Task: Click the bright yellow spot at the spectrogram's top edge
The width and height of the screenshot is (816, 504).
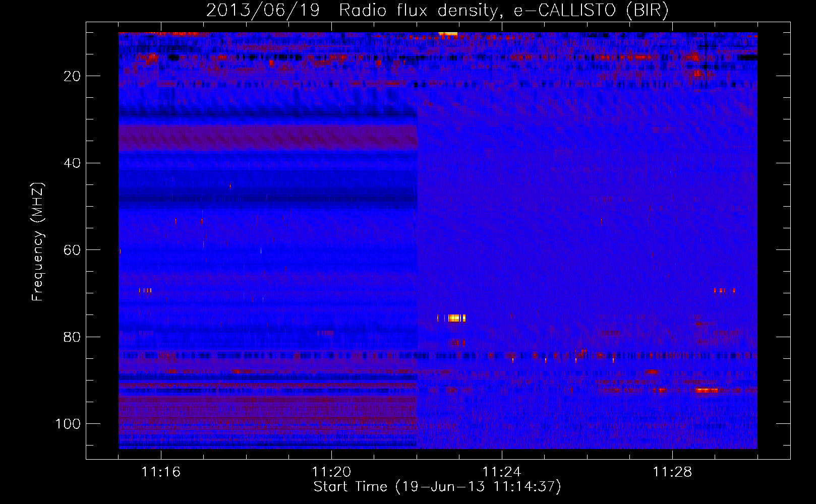Action: point(448,34)
